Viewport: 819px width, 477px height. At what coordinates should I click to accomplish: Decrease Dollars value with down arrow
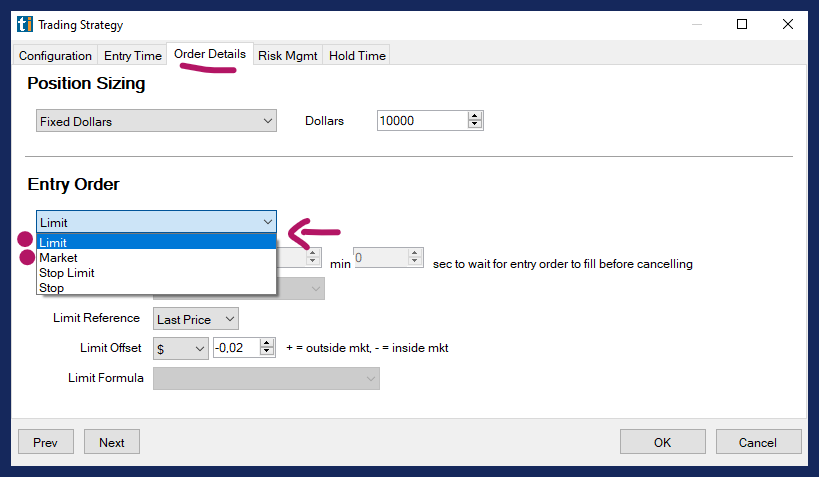coord(475,126)
